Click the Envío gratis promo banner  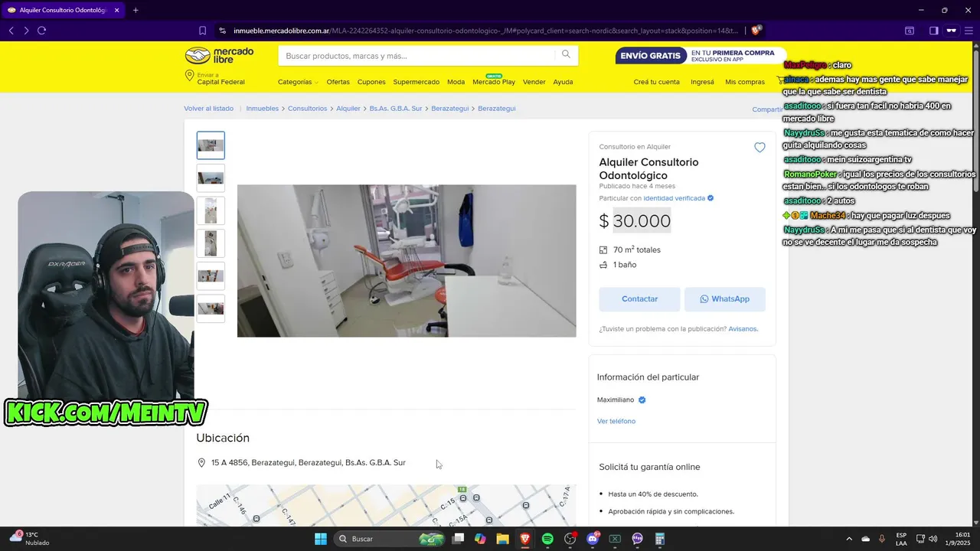coord(700,56)
